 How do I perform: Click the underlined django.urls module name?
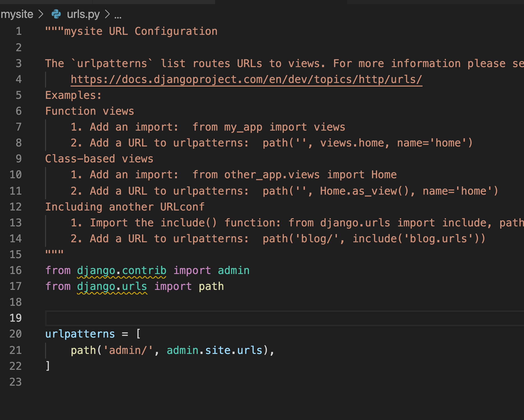point(112,286)
